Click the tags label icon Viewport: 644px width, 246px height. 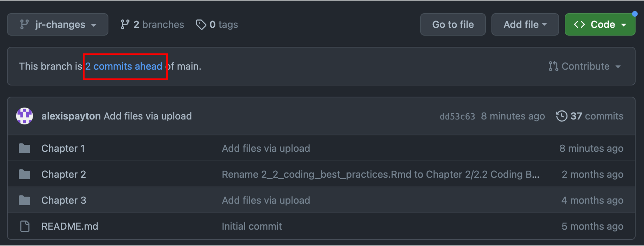201,24
